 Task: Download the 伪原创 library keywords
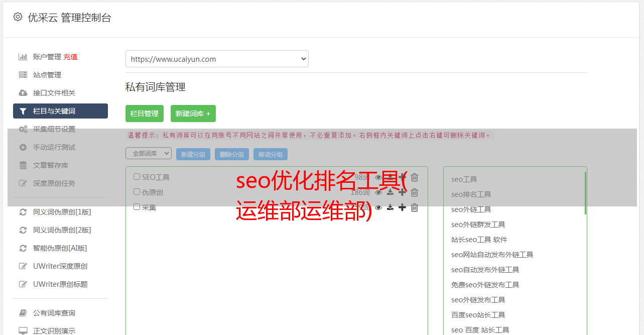391,192
